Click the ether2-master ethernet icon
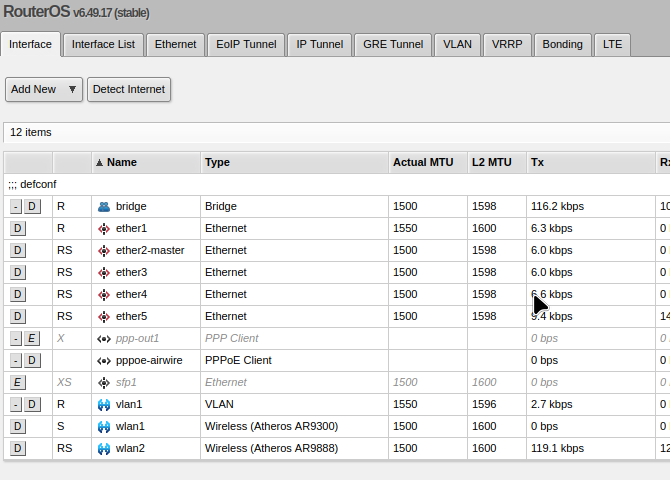The height and width of the screenshot is (480, 670). coord(104,251)
